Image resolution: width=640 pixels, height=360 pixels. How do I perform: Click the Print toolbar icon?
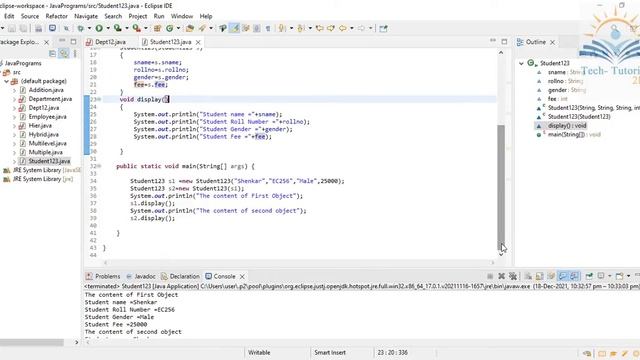(38, 28)
